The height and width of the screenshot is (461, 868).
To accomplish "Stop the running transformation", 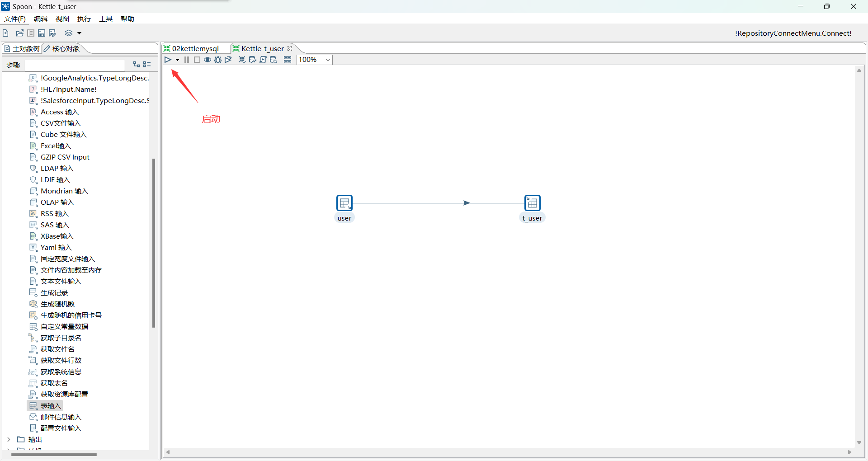I will [197, 60].
